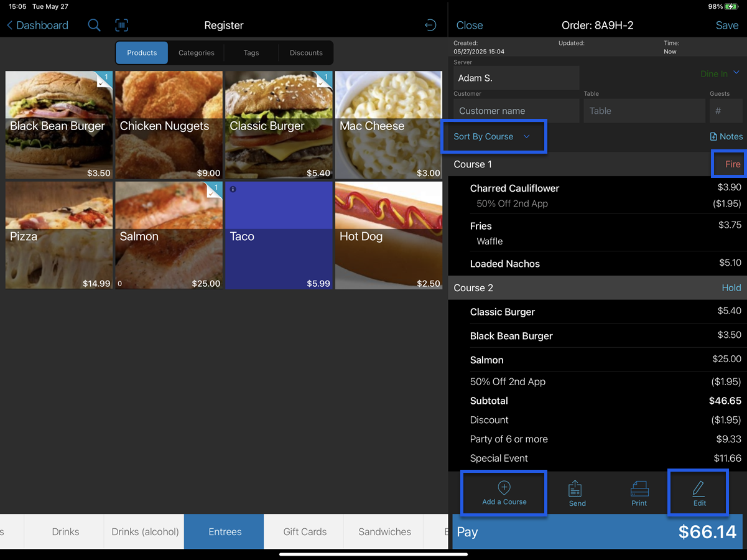747x560 pixels.
Task: Select the Loaded Nachos order line
Action: pos(597,264)
